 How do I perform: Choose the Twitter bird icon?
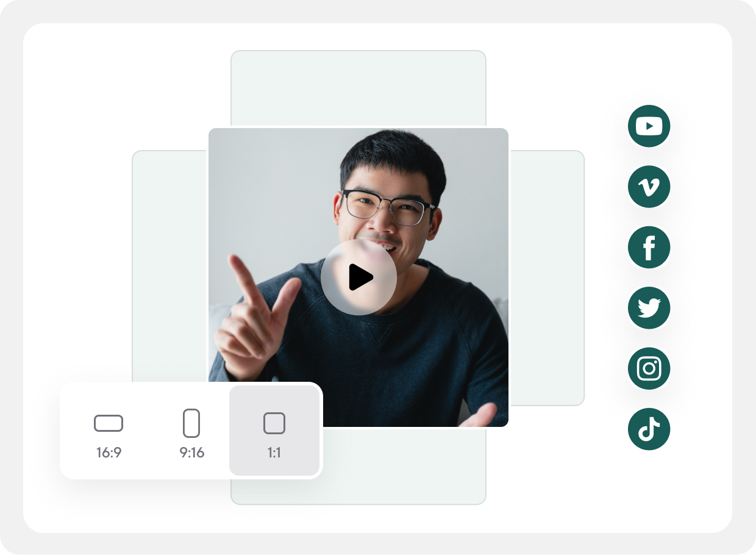[649, 308]
